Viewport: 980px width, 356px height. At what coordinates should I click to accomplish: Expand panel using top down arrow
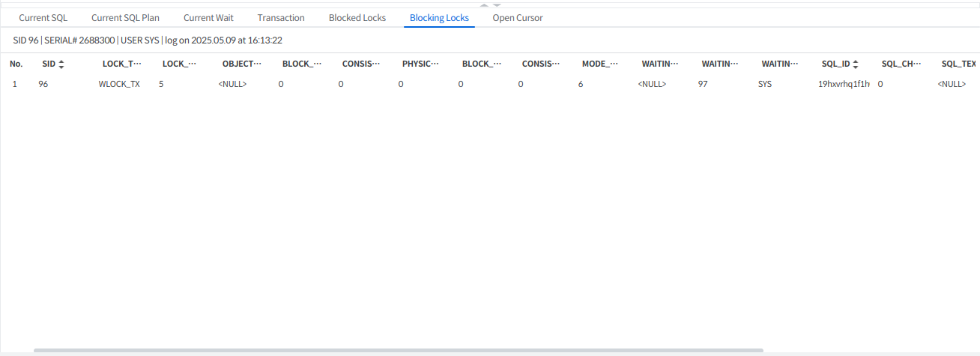(497, 4)
